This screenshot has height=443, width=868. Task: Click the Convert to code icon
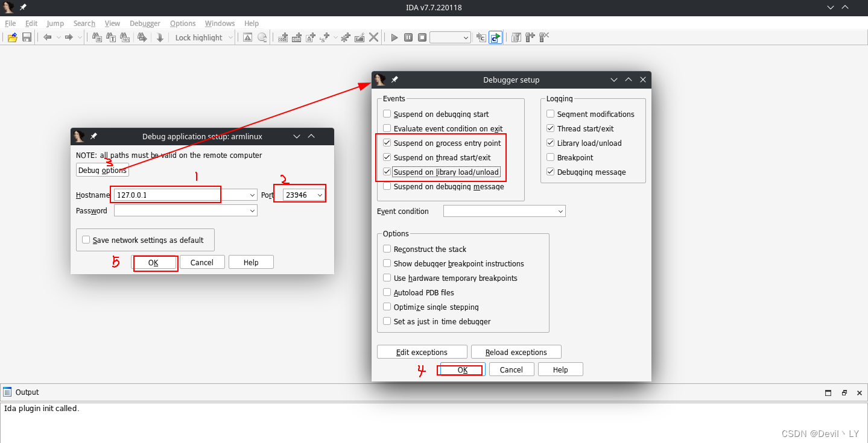(x=282, y=37)
